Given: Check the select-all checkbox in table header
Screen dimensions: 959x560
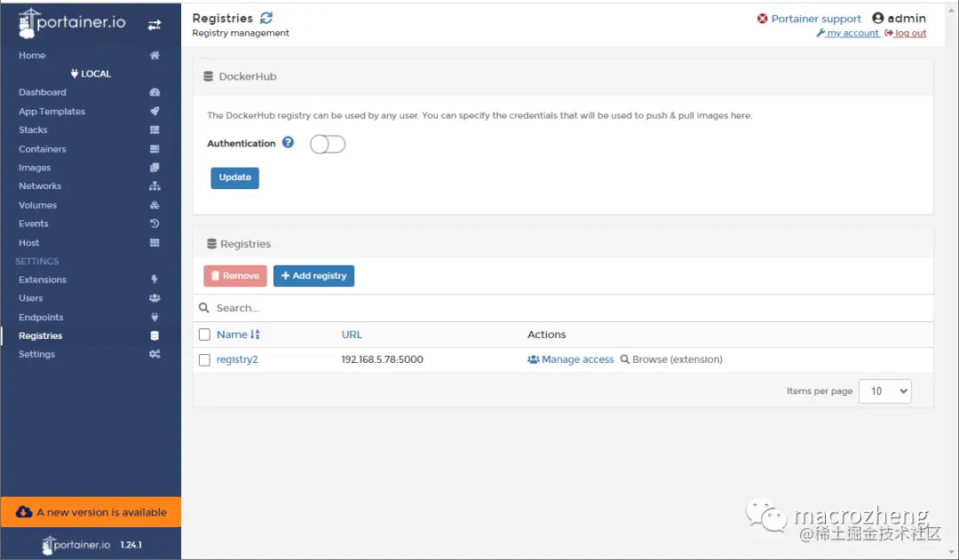Looking at the screenshot, I should (x=204, y=335).
